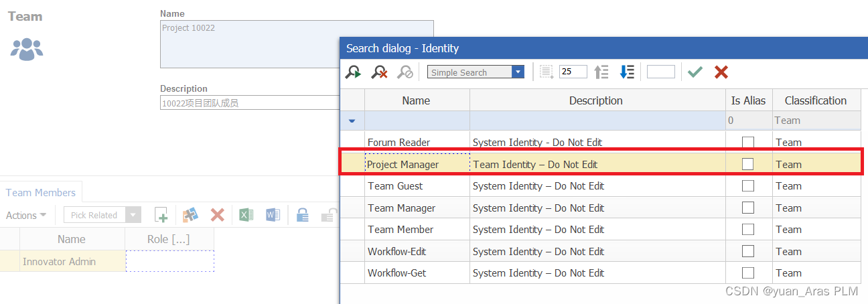The width and height of the screenshot is (868, 304).
Task: Click the page size icon beside the 25 field
Action: (x=547, y=72)
